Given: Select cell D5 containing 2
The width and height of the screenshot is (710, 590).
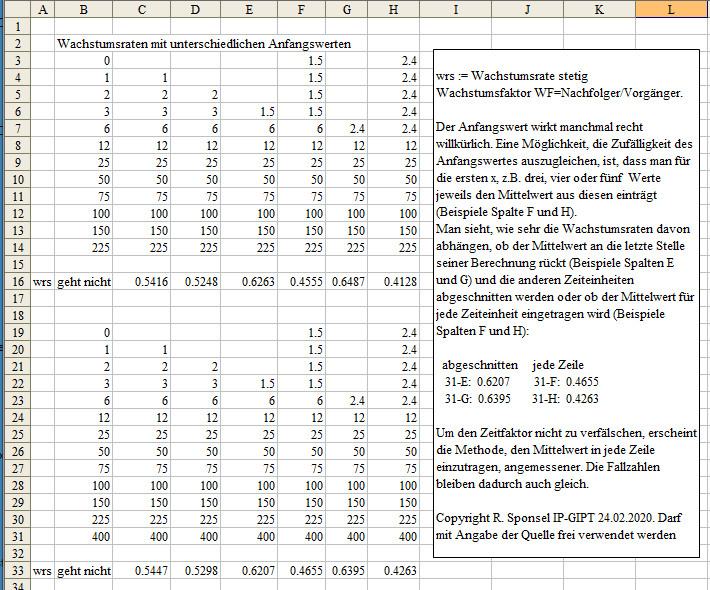Looking at the screenshot, I should point(196,95).
